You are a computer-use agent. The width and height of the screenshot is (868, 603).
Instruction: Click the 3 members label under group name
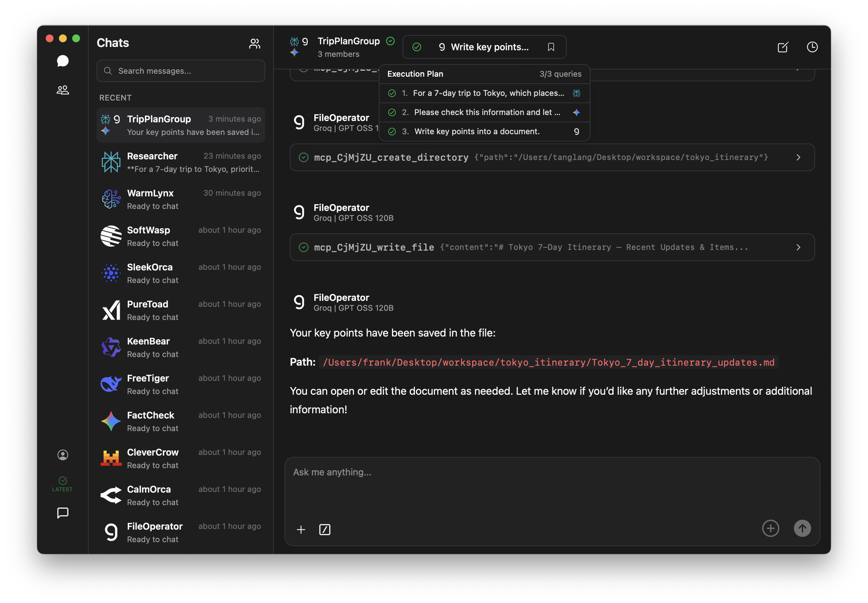point(338,54)
